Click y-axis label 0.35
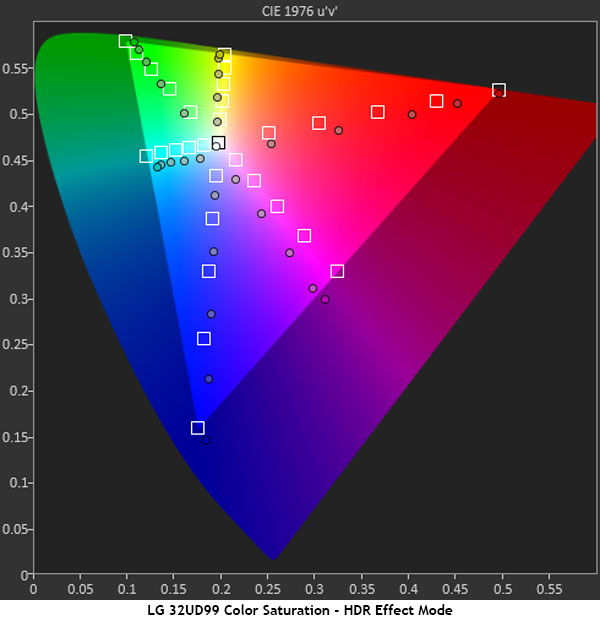The height and width of the screenshot is (620, 600). 15,252
